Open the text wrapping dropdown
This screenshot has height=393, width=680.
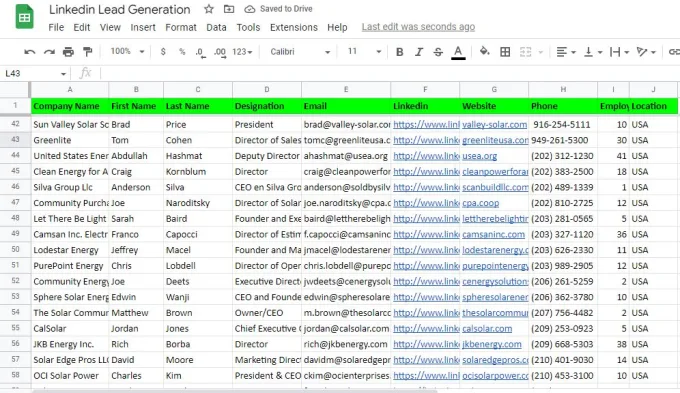[x=619, y=52]
